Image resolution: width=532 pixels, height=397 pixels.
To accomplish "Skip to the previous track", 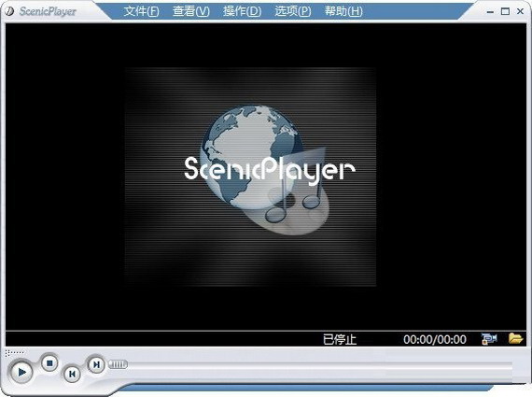I will 72,374.
